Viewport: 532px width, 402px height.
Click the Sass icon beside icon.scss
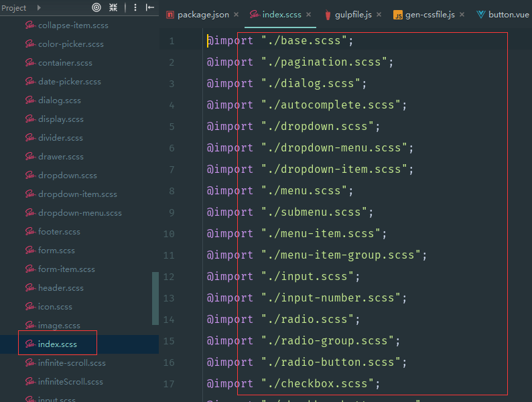click(31, 306)
